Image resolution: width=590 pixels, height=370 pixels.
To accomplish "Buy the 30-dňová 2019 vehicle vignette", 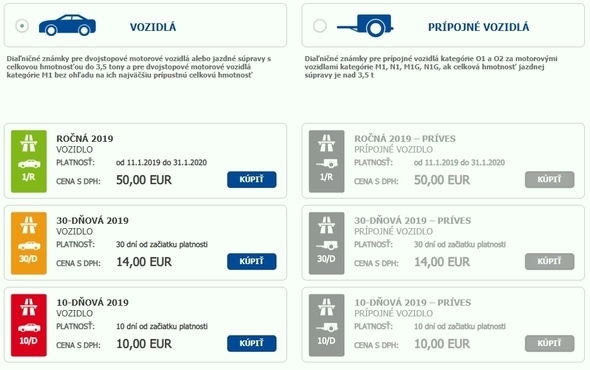I will pos(251,262).
